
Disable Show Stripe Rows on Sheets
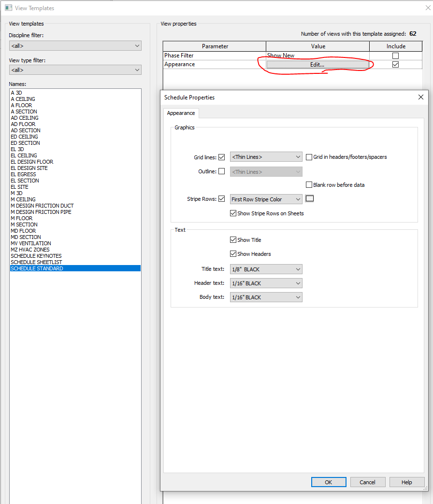pos(233,213)
